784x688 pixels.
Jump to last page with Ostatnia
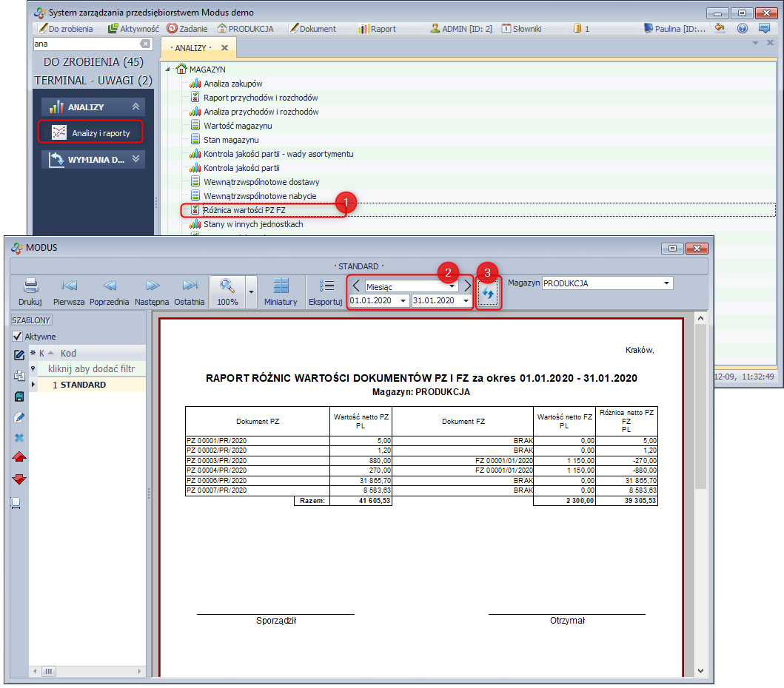(x=190, y=286)
